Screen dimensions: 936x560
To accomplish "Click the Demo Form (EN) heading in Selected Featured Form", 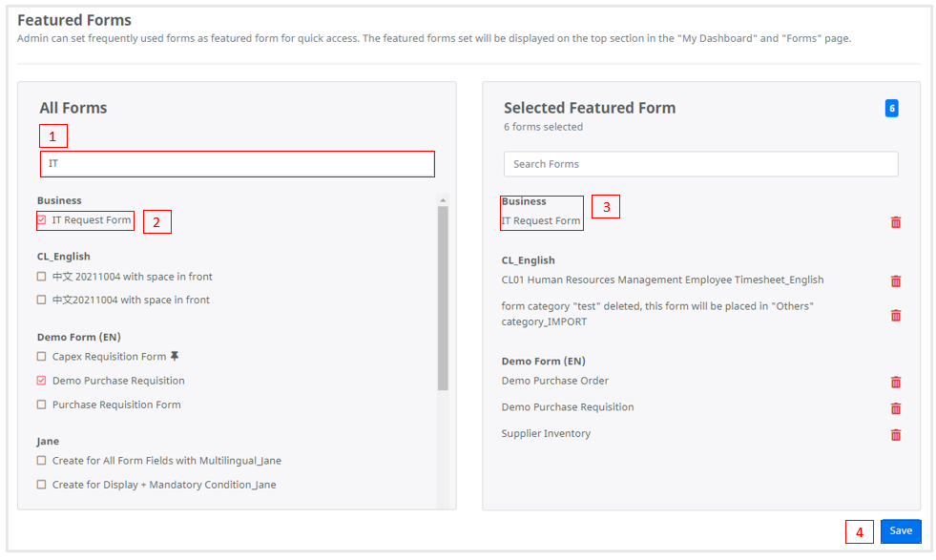I will click(543, 362).
